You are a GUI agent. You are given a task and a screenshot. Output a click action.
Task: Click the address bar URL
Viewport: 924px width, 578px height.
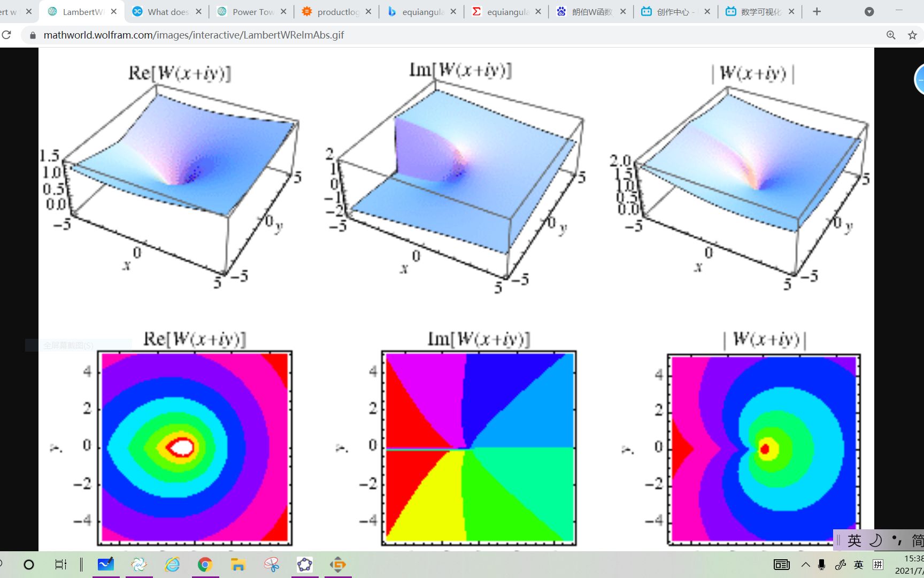click(x=194, y=35)
